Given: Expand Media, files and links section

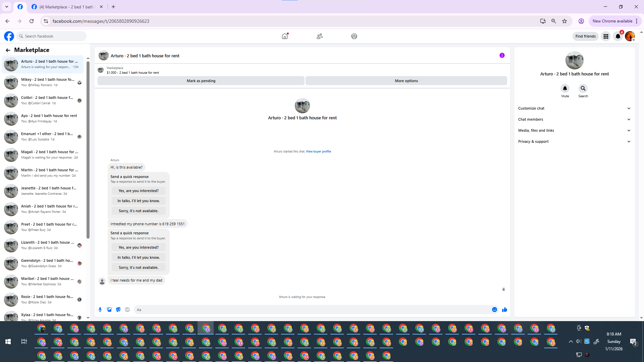Looking at the screenshot, I should coord(574,130).
